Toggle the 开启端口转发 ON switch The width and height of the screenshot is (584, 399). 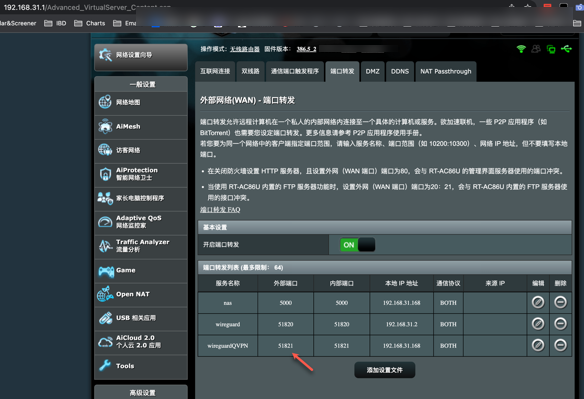click(x=358, y=245)
